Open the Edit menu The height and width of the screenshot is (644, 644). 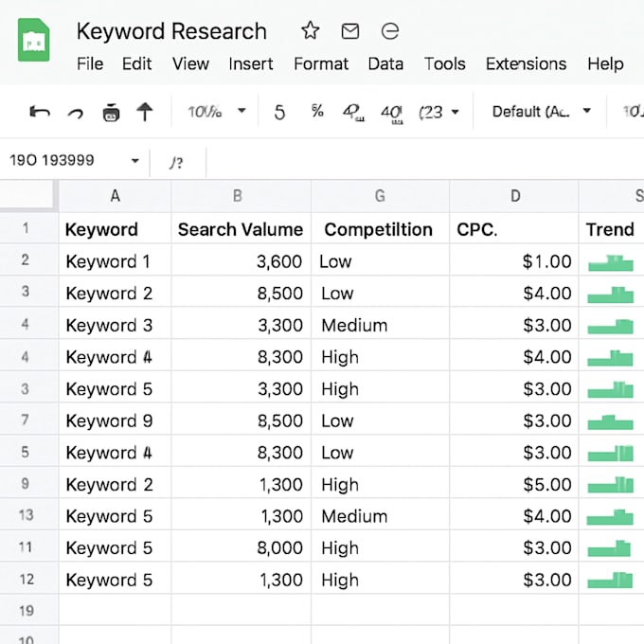pyautogui.click(x=136, y=64)
